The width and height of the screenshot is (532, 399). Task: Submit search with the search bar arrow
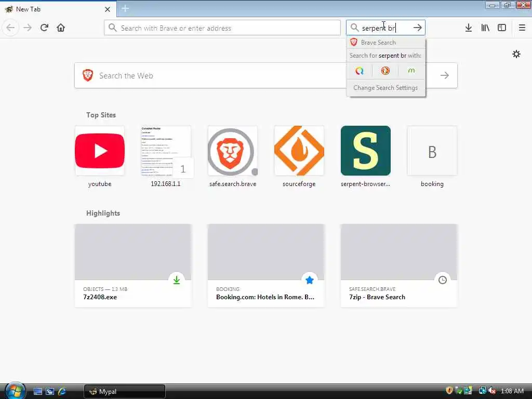tap(418, 28)
